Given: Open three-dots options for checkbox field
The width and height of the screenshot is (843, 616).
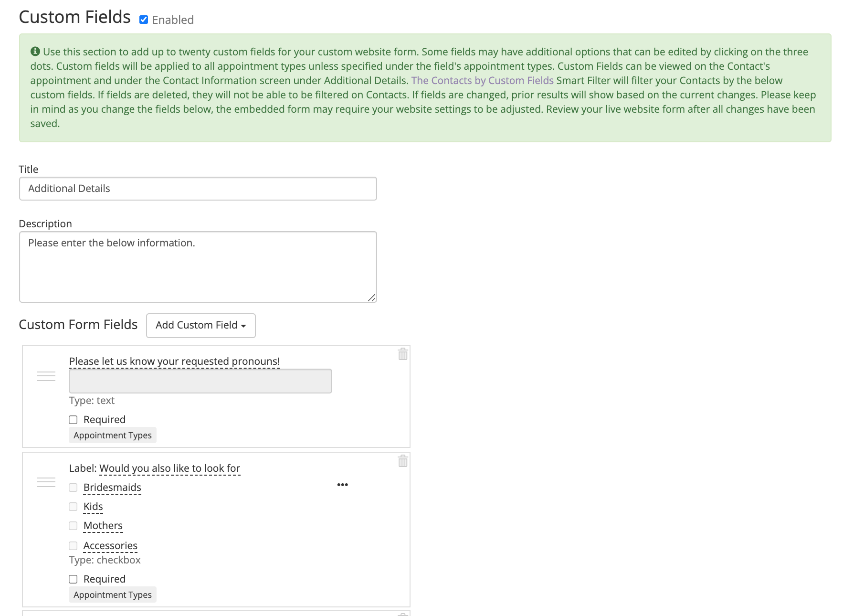Looking at the screenshot, I should 342,485.
